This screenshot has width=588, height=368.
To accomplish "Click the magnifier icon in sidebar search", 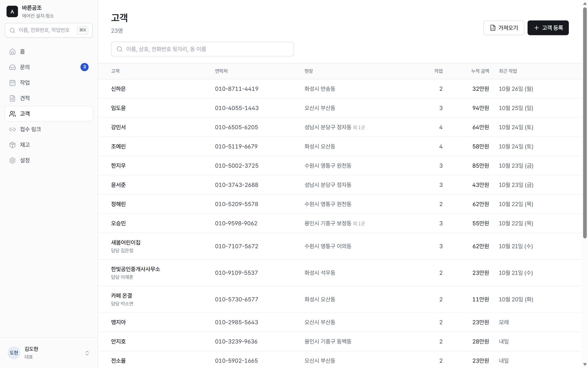I will (12, 30).
